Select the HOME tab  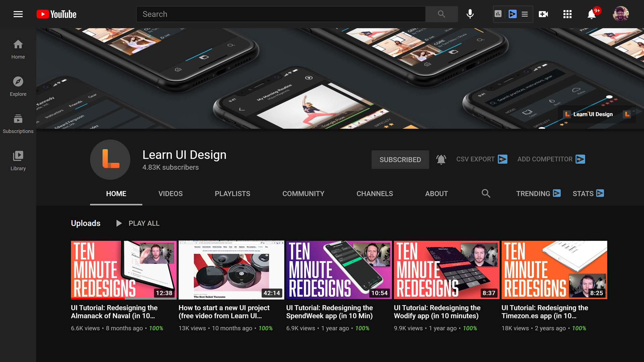pos(116,194)
